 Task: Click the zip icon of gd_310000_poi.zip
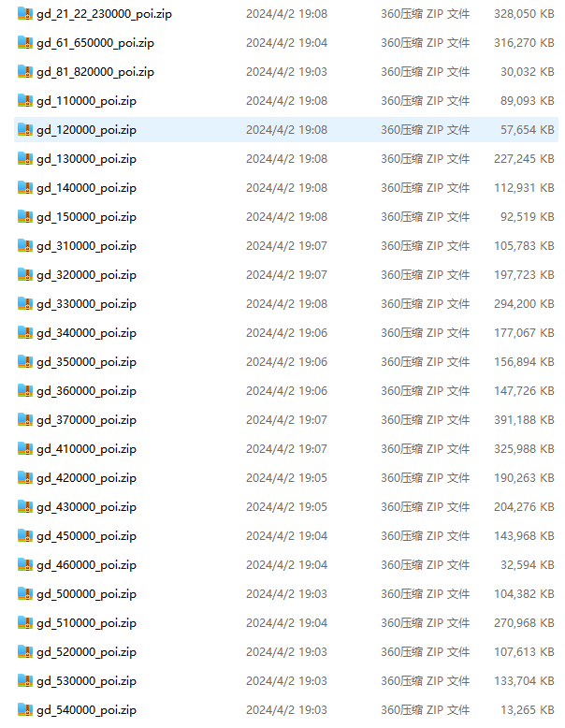click(x=25, y=245)
